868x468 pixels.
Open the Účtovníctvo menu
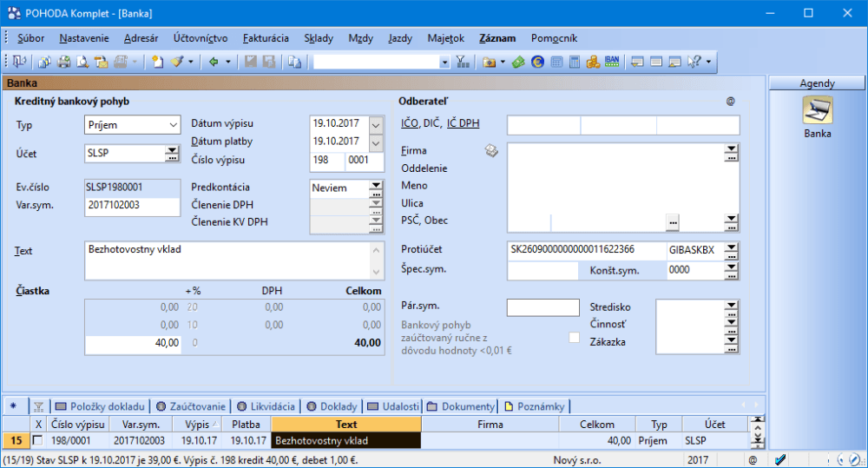[201, 38]
